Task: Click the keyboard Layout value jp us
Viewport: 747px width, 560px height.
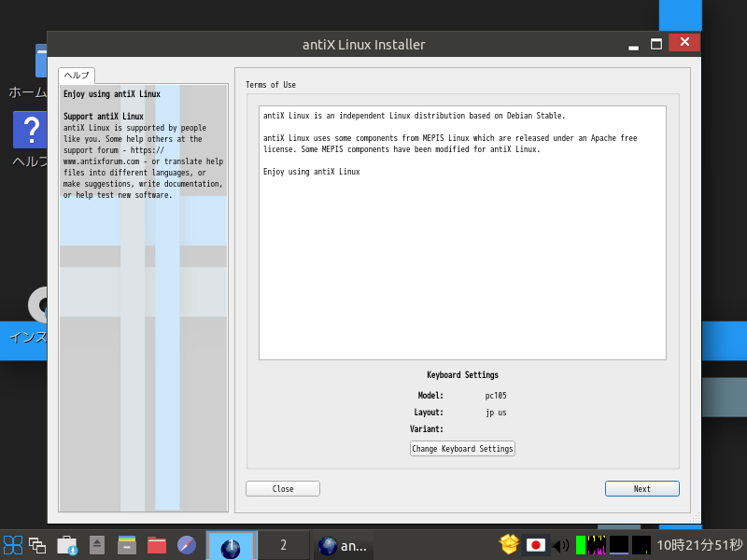Action: (x=496, y=413)
